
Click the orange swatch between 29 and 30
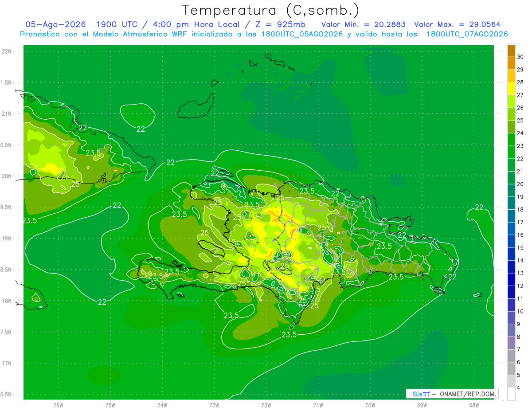coord(511,63)
